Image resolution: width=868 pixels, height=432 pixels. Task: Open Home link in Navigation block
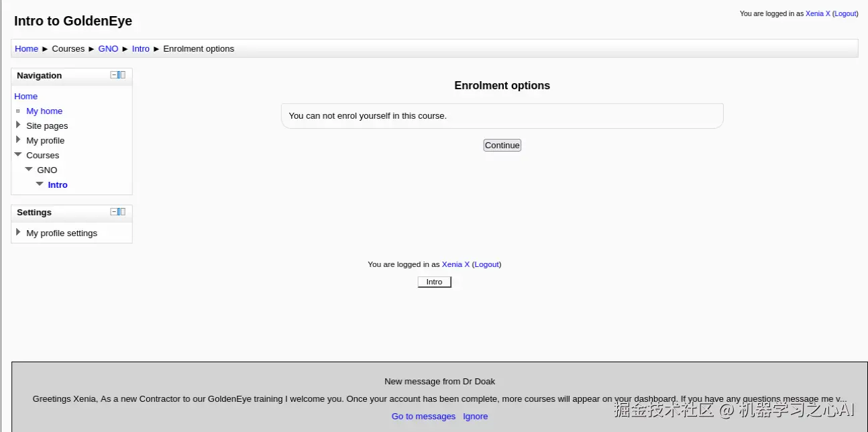(26, 96)
